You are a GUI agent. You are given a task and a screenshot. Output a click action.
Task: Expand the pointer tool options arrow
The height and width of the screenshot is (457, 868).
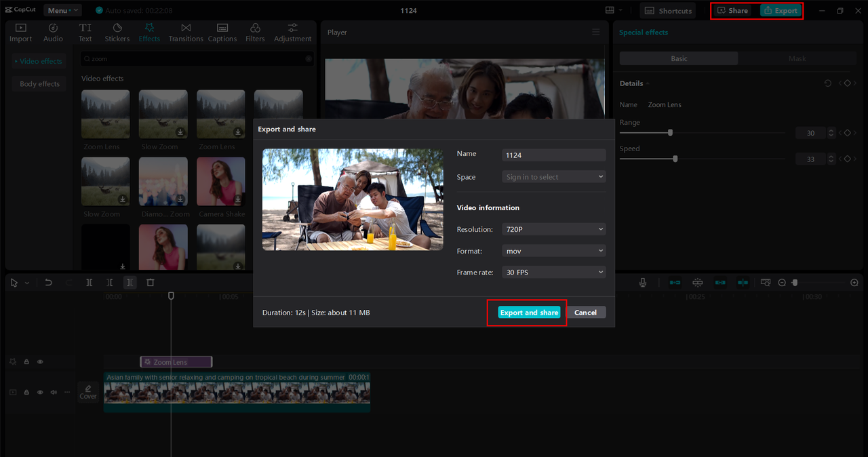click(27, 283)
